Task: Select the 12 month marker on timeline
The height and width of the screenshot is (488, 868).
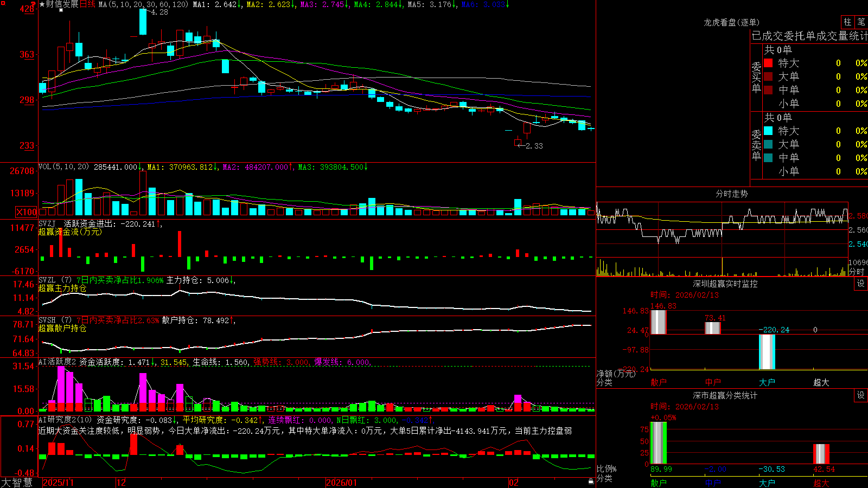Action: (121, 483)
